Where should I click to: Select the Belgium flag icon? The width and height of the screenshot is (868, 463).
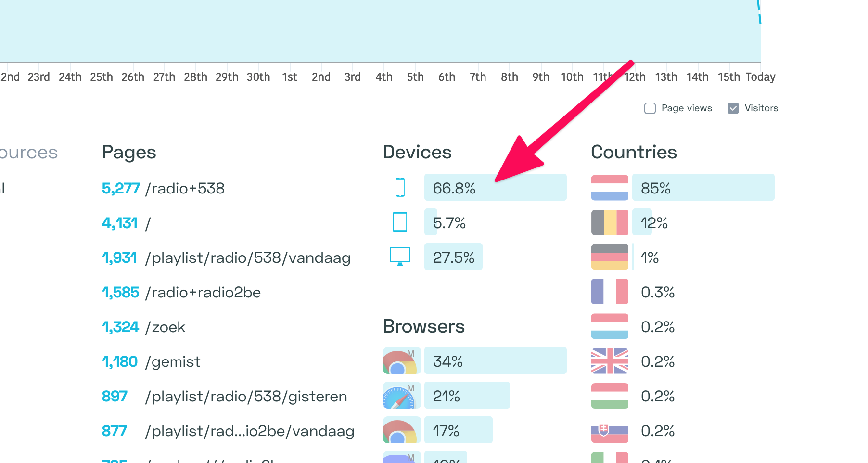pos(609,222)
